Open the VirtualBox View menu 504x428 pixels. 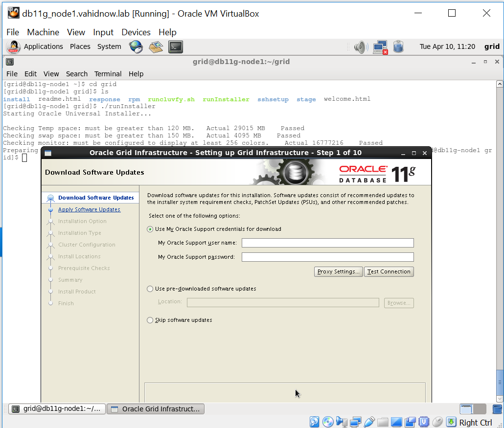click(76, 32)
